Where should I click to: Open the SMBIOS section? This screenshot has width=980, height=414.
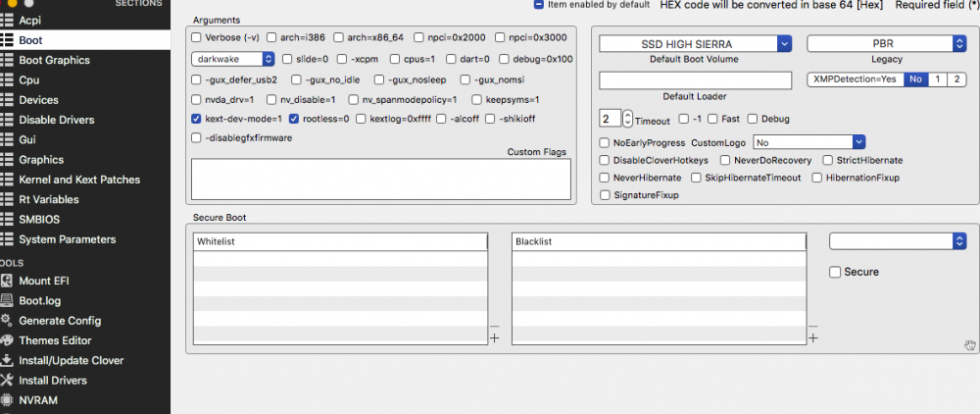39,220
